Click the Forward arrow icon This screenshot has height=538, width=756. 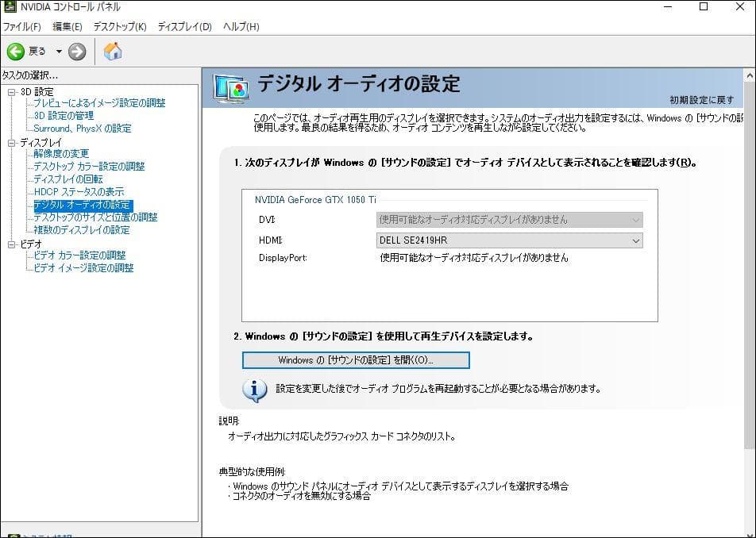click(x=77, y=52)
